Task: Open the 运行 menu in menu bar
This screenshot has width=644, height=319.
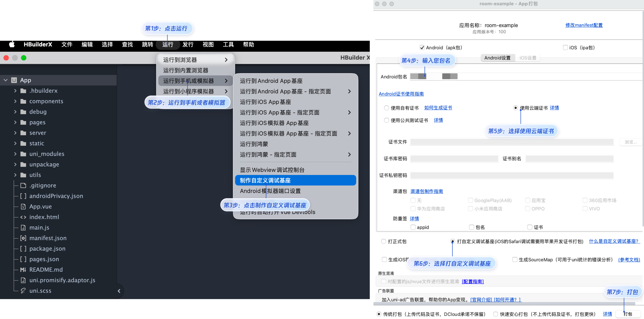Action: 168,44
